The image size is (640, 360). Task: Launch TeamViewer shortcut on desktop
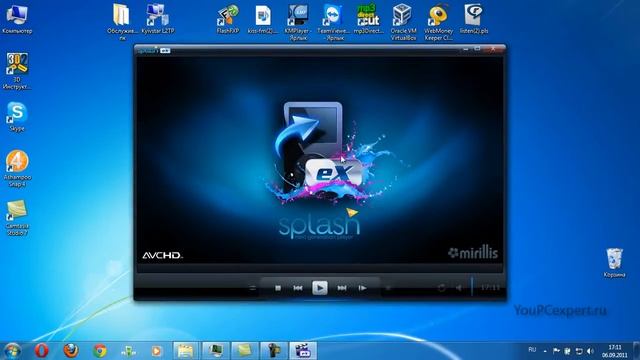tap(333, 22)
